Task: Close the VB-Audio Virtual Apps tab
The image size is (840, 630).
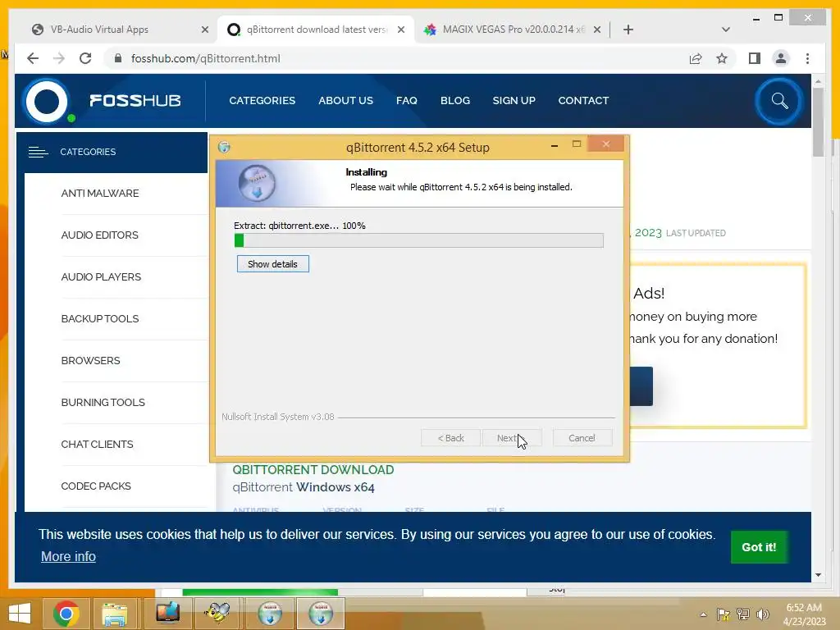Action: point(204,30)
